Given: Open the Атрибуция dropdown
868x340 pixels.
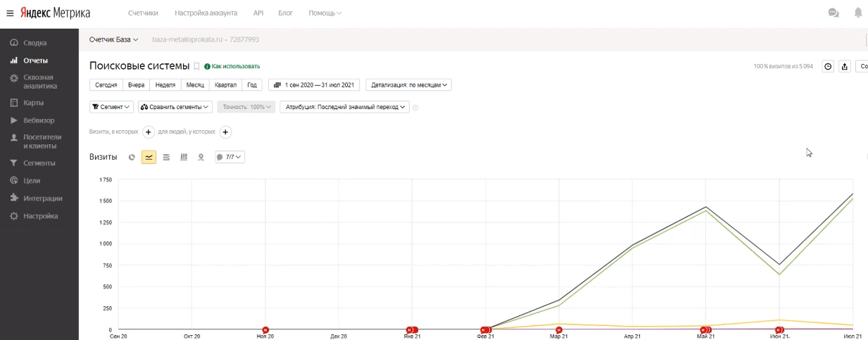Looking at the screenshot, I should (344, 107).
